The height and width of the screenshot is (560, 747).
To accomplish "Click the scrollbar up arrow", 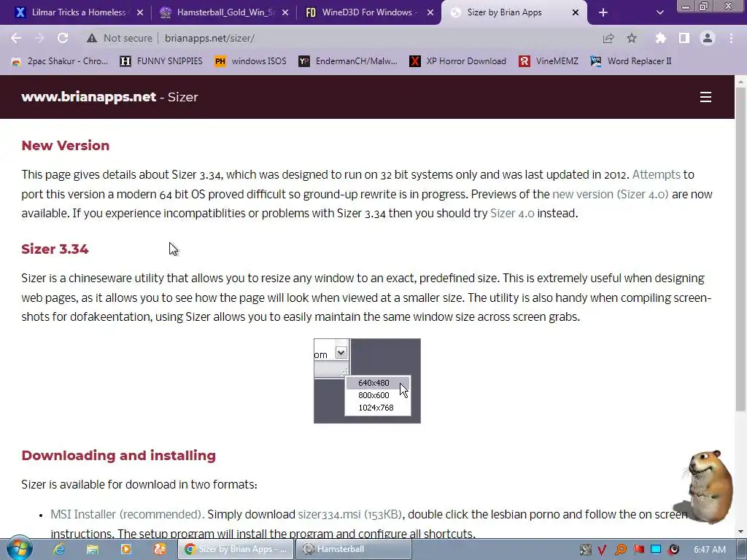I will pyautogui.click(x=740, y=82).
